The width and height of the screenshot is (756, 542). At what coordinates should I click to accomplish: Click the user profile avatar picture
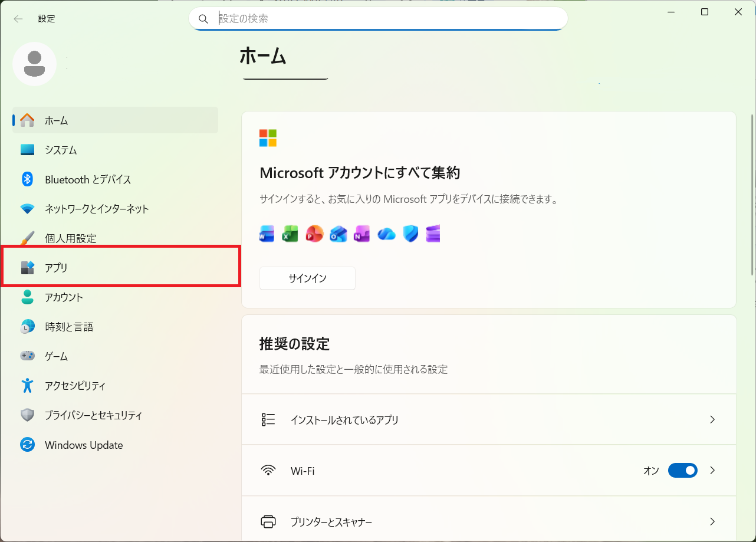35,64
